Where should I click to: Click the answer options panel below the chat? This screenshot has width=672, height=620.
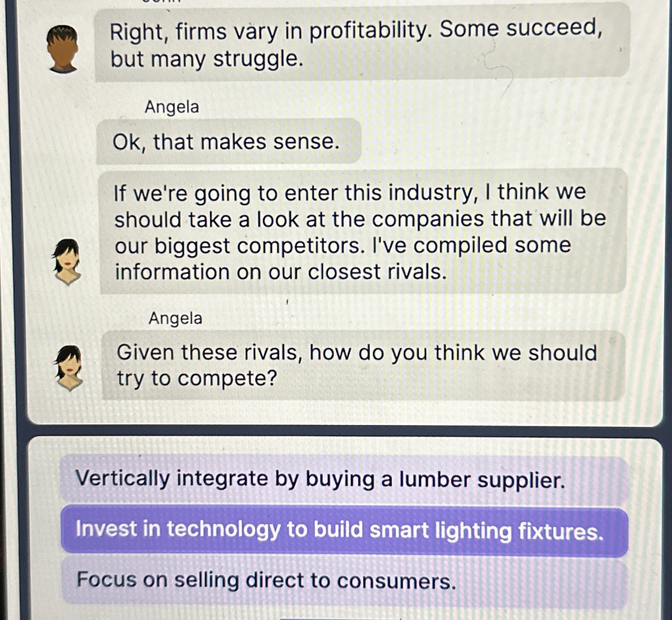tap(339, 527)
